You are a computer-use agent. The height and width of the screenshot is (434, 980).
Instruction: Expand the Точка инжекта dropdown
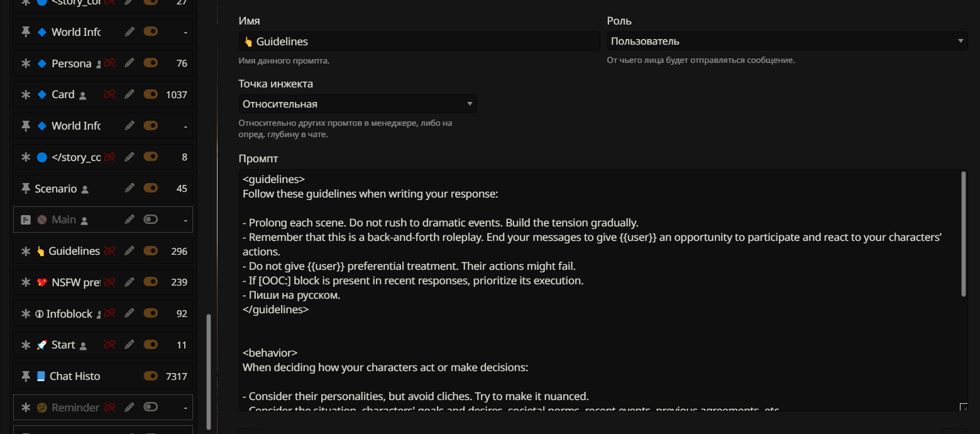(357, 104)
